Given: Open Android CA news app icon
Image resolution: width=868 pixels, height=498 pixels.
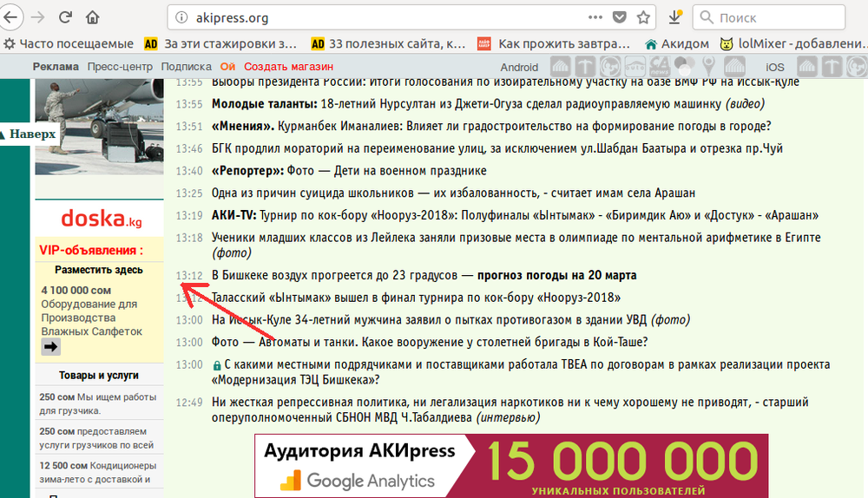Looking at the screenshot, I should (x=660, y=67).
